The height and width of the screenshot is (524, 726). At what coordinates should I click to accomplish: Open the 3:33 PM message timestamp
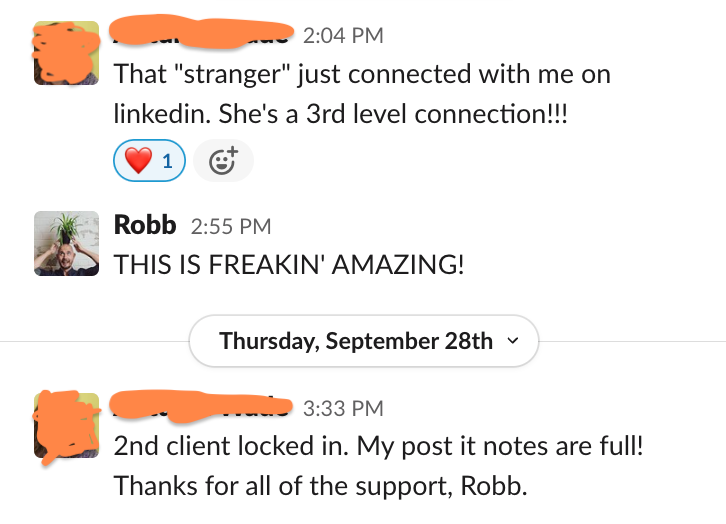(x=342, y=408)
